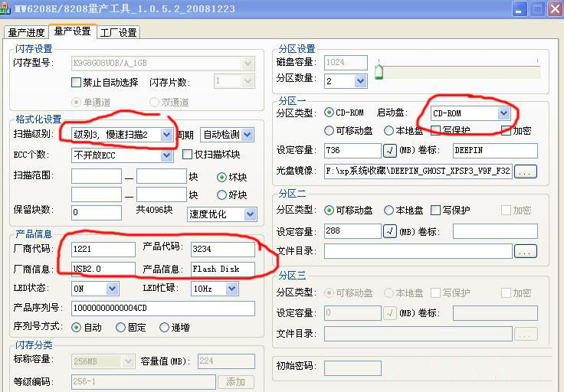This screenshot has height=392, width=564.
Task: Click the 厂商代码 field with 1221
Action: click(103, 249)
